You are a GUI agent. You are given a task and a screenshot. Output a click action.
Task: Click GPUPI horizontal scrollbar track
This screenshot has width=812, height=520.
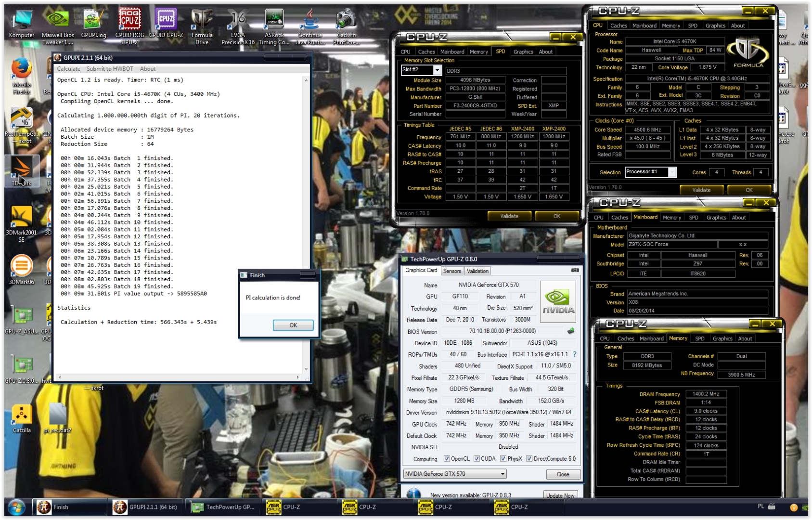coord(178,377)
